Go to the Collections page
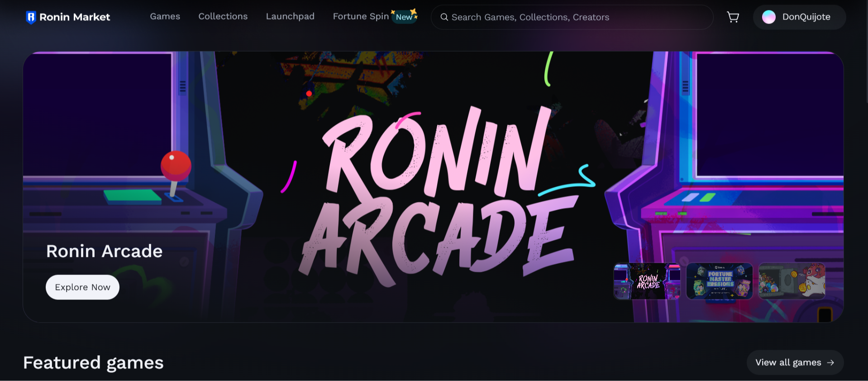Viewport: 868px width, 381px height. point(223,16)
